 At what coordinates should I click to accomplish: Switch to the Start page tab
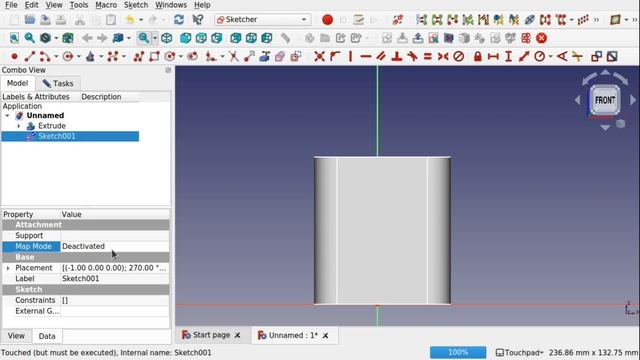(x=211, y=335)
